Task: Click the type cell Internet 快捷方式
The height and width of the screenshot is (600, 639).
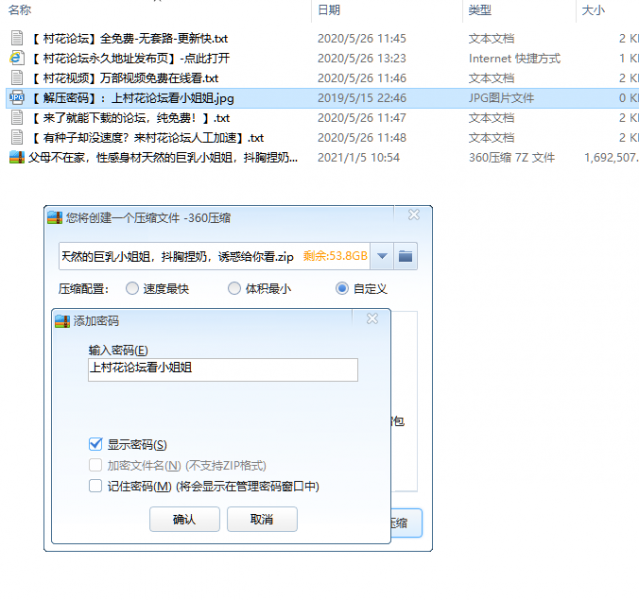Action: (x=515, y=58)
